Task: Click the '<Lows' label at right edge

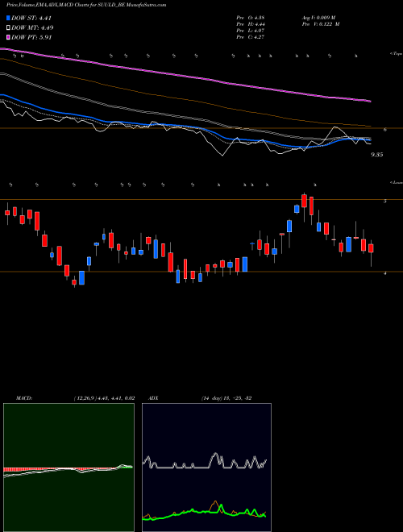Action: point(397,182)
